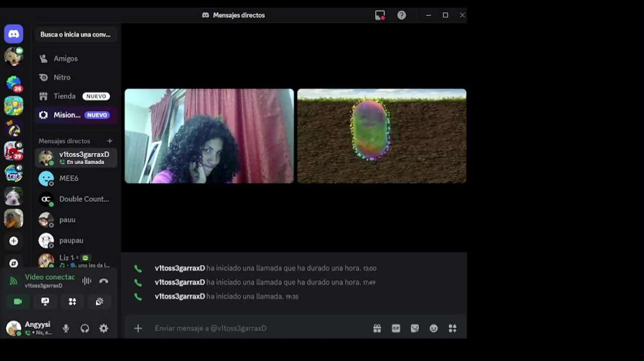Select the v1toss3garraxD conversation
The height and width of the screenshot is (361, 644).
[x=76, y=157]
